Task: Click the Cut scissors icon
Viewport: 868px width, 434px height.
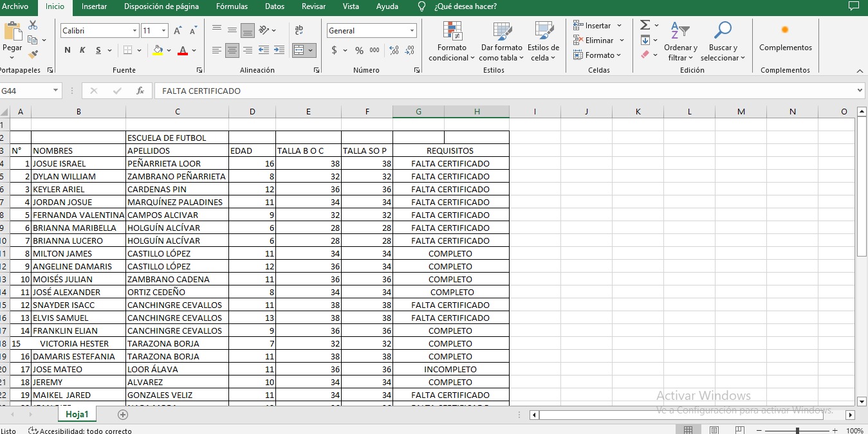Action: click(x=33, y=25)
